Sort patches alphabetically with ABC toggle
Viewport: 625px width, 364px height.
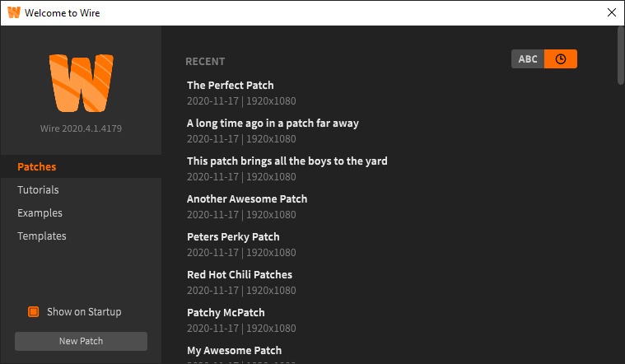click(528, 59)
